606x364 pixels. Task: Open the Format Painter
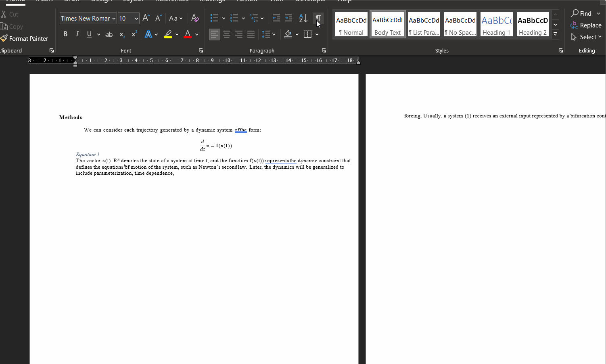tap(25, 38)
